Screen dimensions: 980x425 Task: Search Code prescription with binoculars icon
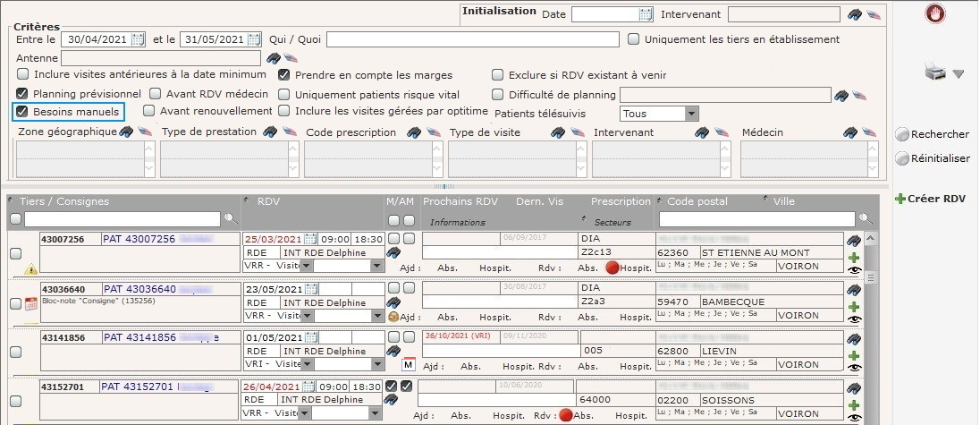point(414,132)
